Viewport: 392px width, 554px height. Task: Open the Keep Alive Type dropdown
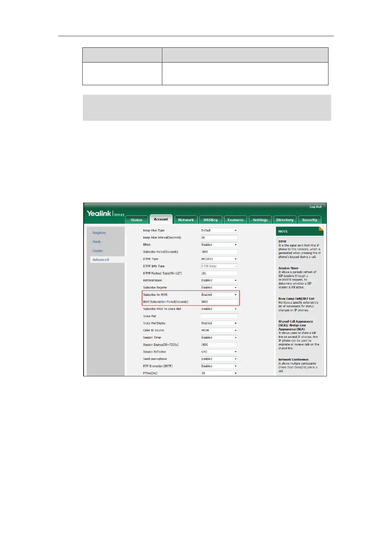219,230
